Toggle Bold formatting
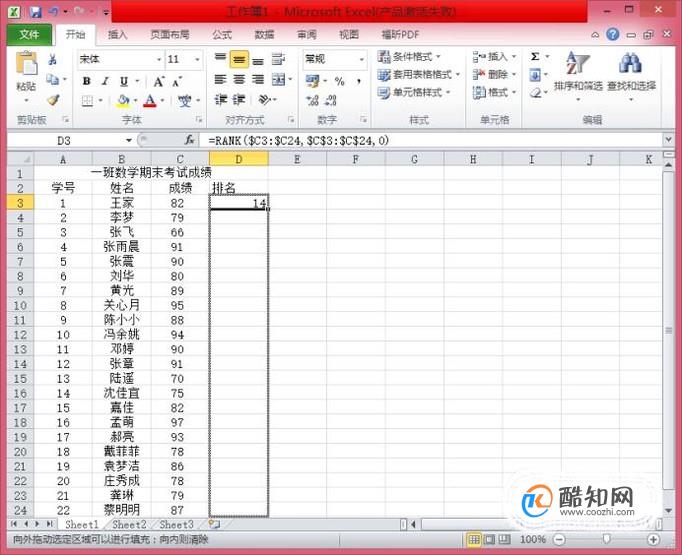 tap(87, 81)
